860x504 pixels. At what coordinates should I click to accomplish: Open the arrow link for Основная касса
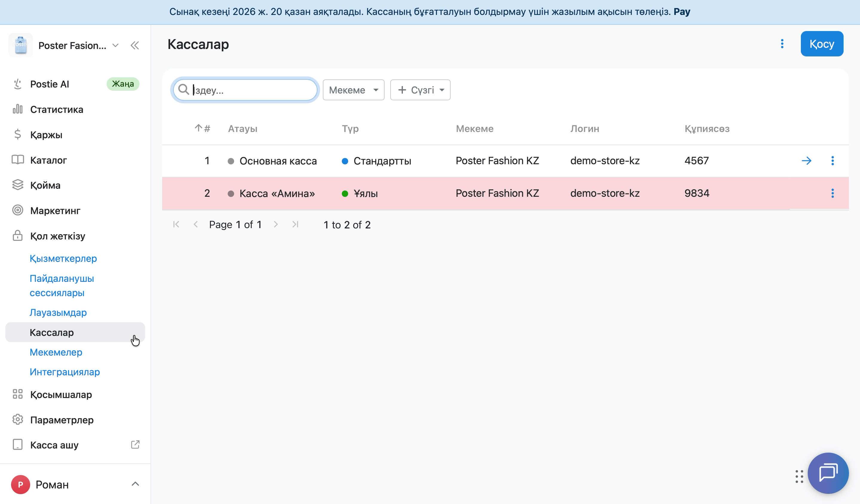click(807, 161)
